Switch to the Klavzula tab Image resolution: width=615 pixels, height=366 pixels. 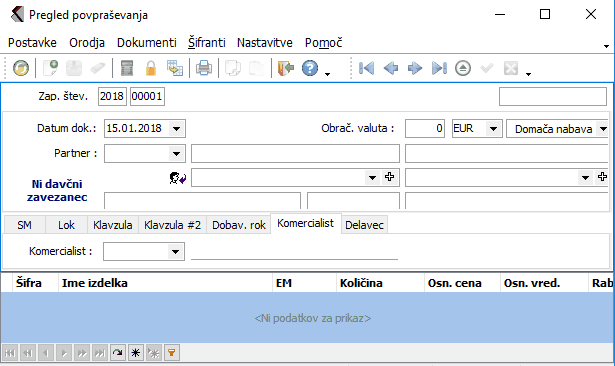(x=113, y=225)
